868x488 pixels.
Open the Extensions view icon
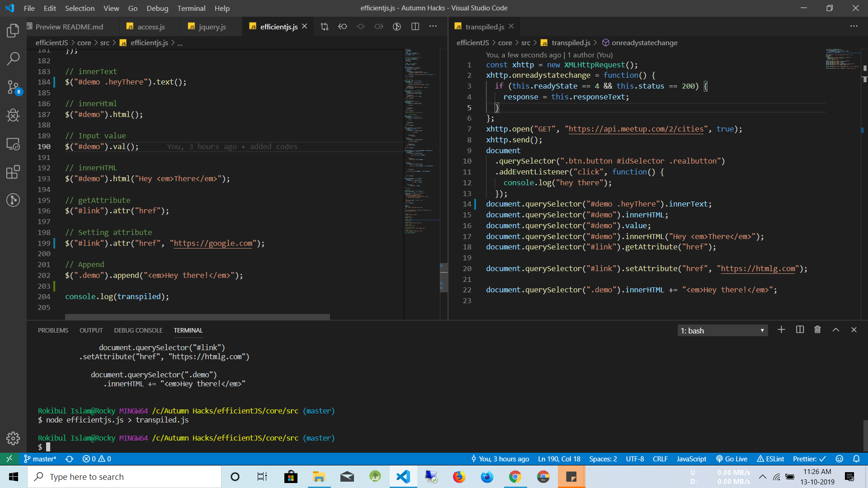13,172
